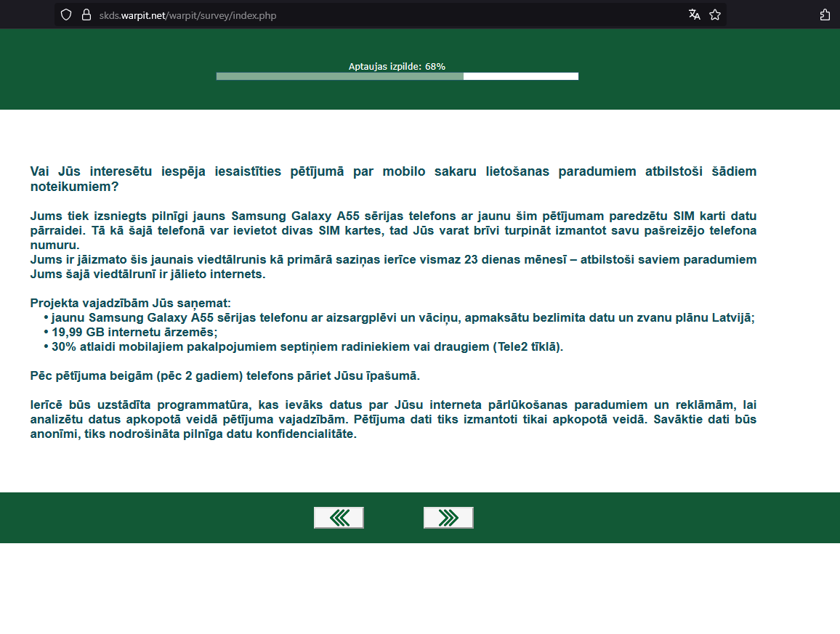Click the extensions icon at top right
Image resolution: width=840 pixels, height=634 pixels.
pyautogui.click(x=825, y=15)
